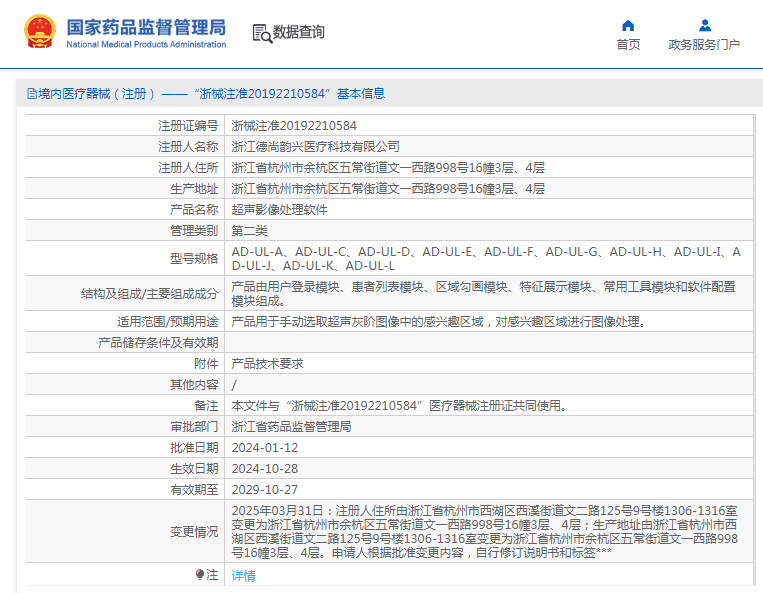
Task: Click the 注册人住所 address value
Action: tap(388, 168)
